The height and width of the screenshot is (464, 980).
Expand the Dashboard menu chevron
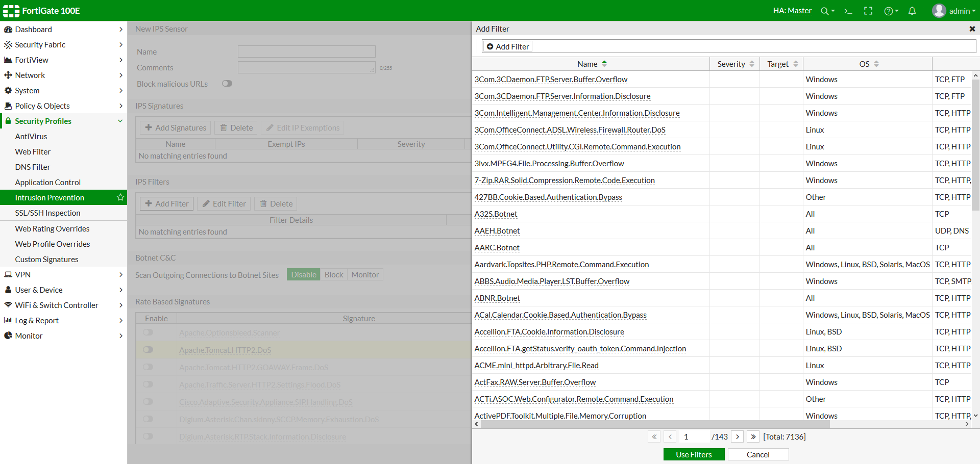coord(121,30)
